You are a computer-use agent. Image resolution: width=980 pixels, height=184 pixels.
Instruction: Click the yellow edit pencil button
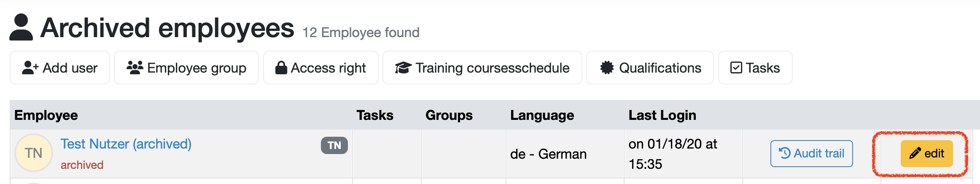pyautogui.click(x=926, y=154)
